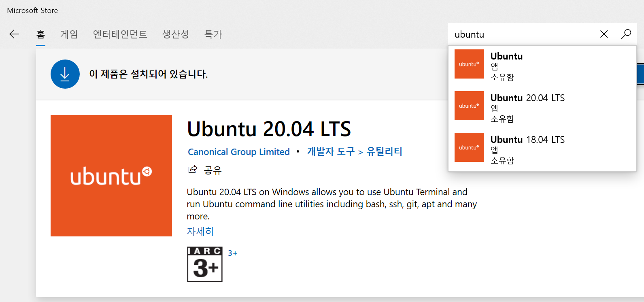The image size is (644, 302).
Task: Switch to the 홈 tab
Action: tap(40, 34)
